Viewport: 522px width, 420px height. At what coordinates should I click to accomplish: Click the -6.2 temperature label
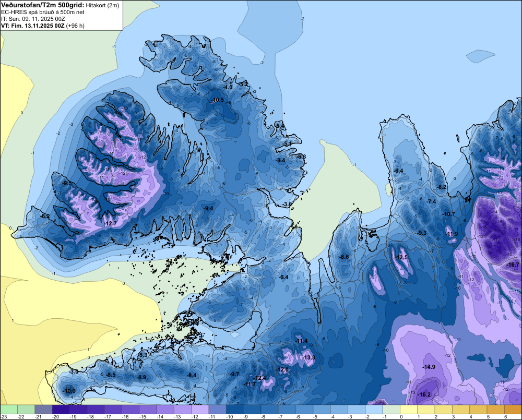[x=45, y=217]
